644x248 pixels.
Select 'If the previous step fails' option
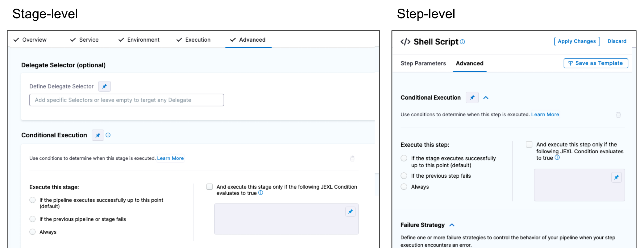click(x=404, y=176)
